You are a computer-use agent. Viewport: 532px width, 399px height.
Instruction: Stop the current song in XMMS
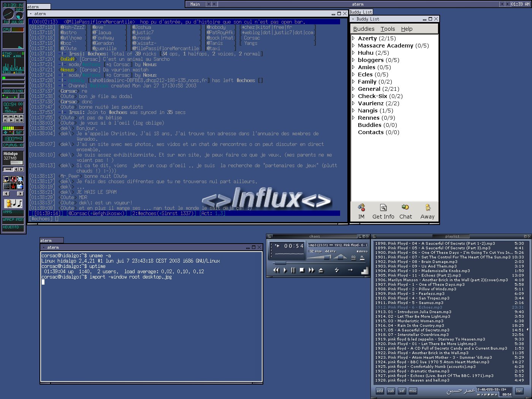coord(302,270)
